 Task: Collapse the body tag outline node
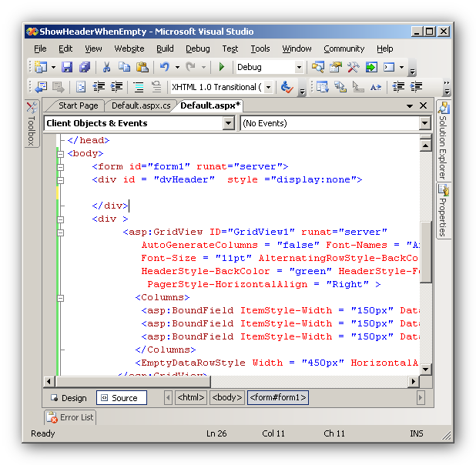60,154
